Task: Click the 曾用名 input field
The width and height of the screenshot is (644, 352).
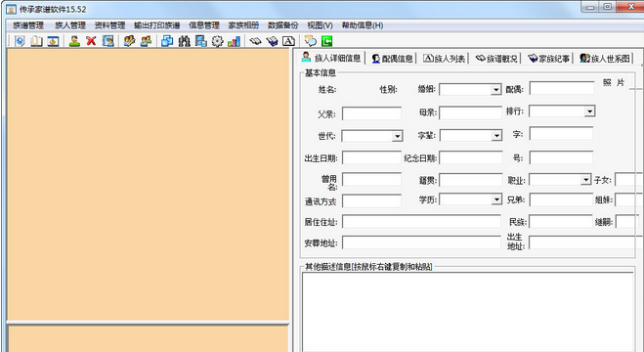Action: (371, 180)
